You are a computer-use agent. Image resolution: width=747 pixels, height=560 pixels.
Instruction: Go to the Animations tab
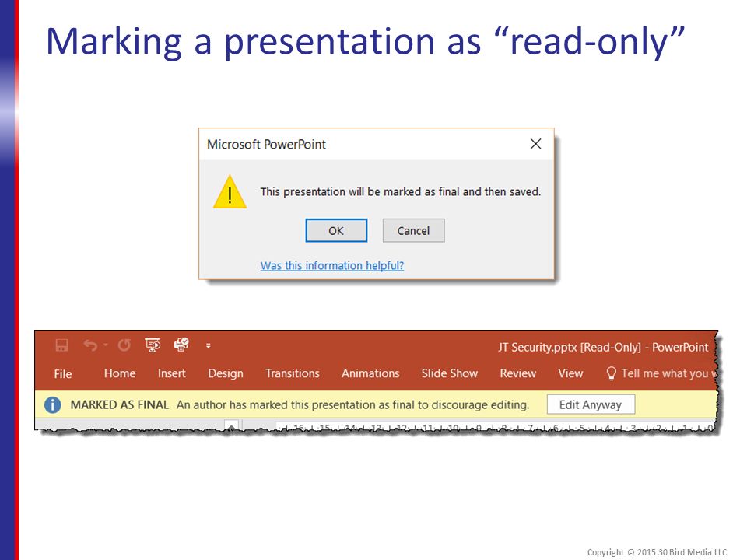(370, 373)
